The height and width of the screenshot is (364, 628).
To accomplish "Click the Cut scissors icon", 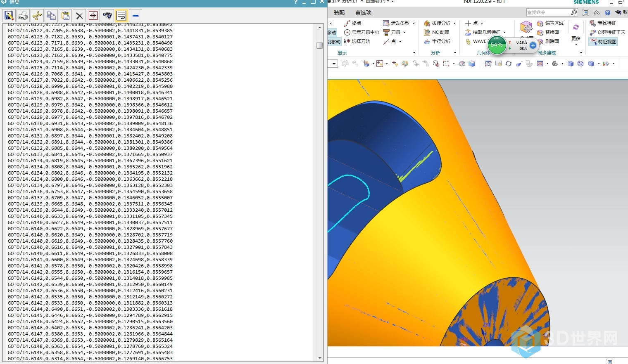I will pos(37,16).
